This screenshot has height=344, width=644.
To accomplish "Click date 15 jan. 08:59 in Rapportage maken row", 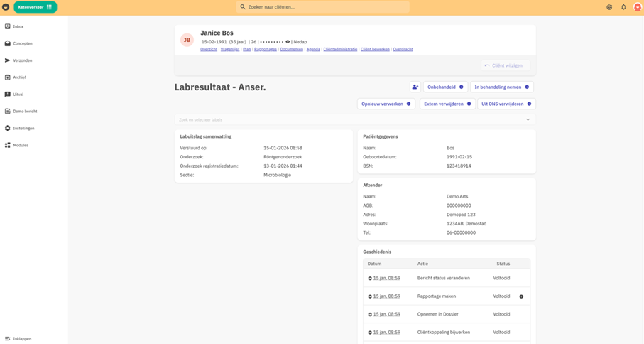I will coord(386,296).
